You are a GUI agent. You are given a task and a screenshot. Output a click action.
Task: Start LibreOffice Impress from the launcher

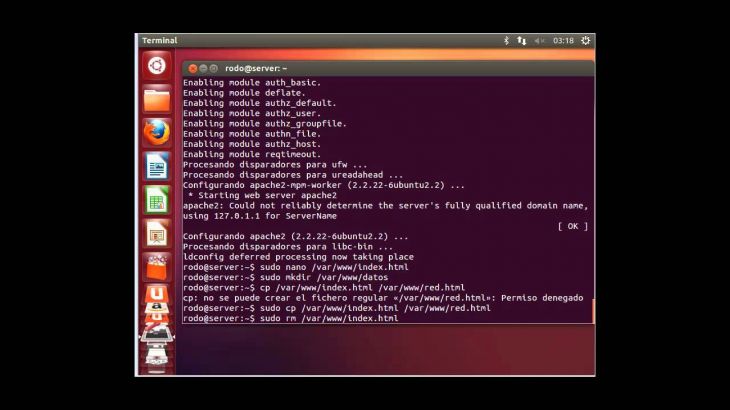tap(157, 233)
